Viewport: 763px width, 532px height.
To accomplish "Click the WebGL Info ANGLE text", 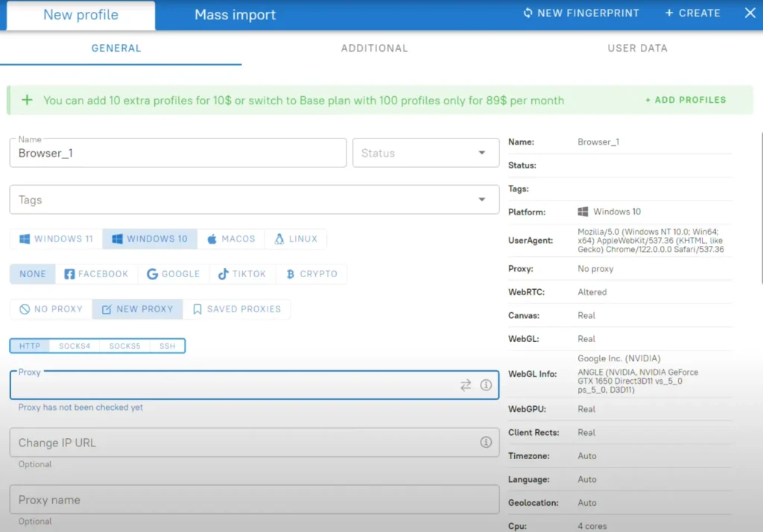I will tap(638, 381).
